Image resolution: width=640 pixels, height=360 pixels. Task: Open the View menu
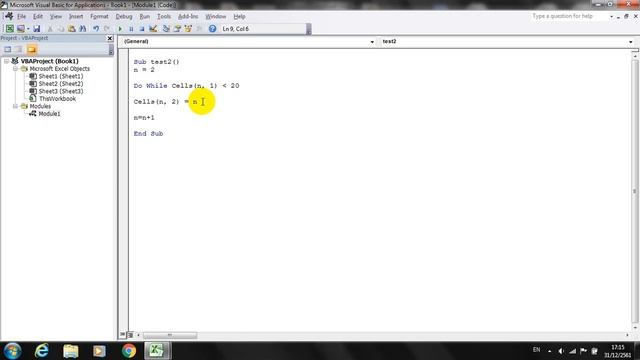56,16
